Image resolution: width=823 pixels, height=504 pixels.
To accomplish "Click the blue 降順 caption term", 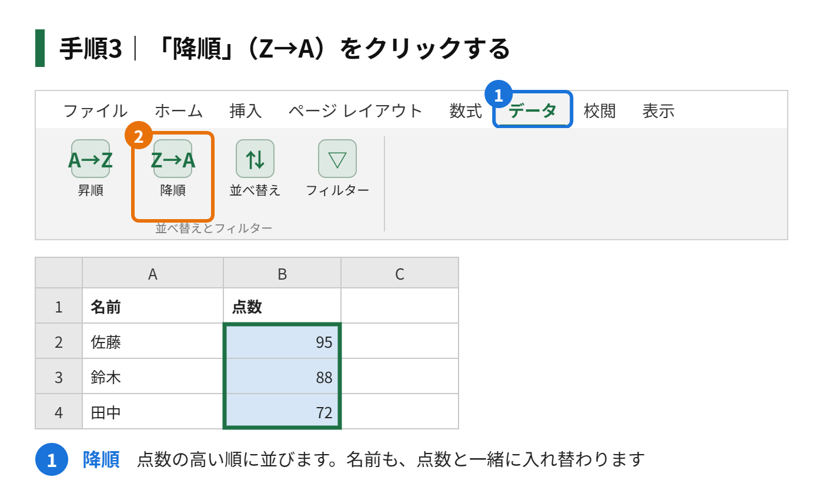I will pos(101,459).
